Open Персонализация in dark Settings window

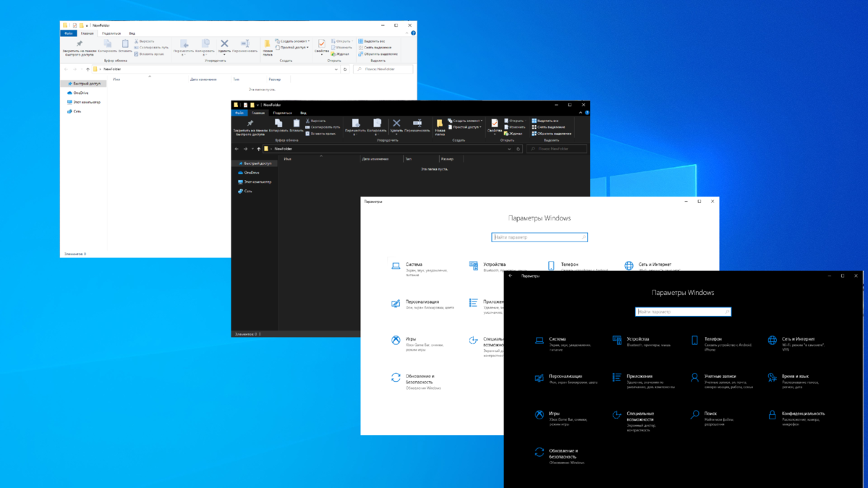[x=566, y=379]
